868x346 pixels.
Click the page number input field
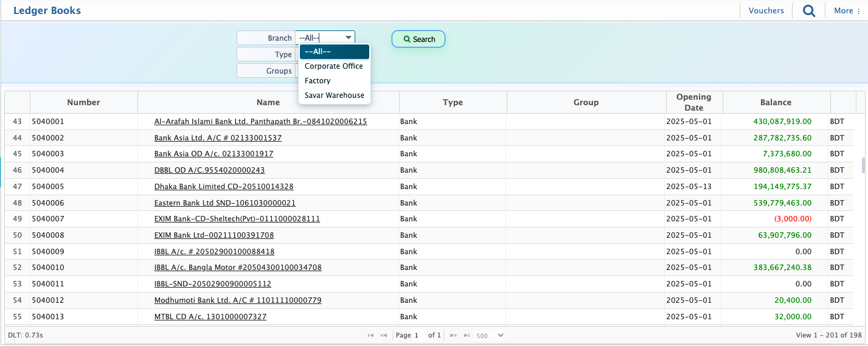coord(419,336)
